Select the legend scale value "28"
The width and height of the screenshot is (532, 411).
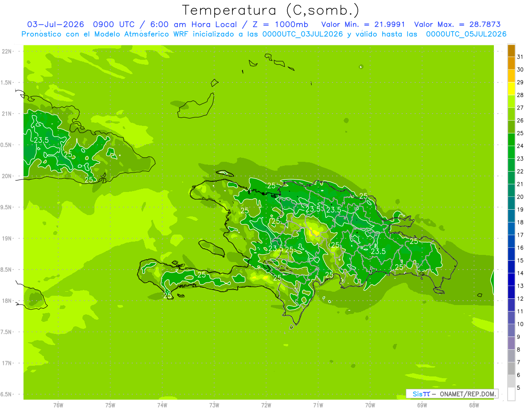[x=520, y=95]
